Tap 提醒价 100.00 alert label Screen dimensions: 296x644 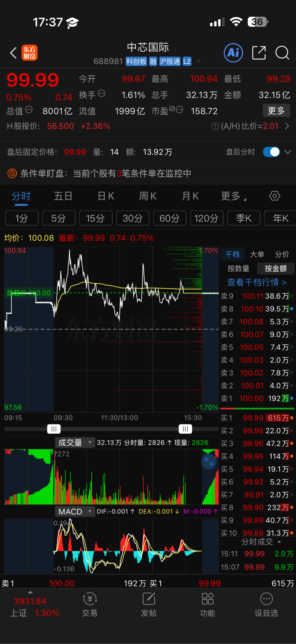tap(29, 293)
